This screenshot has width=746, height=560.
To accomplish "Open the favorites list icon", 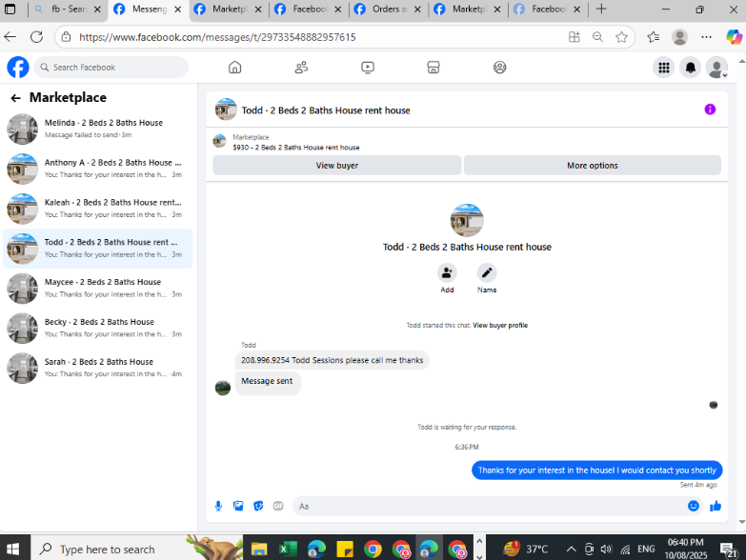I will tap(654, 37).
